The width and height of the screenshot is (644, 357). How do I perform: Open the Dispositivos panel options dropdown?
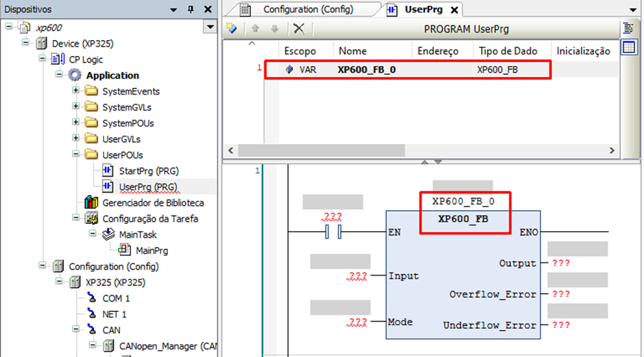173,9
